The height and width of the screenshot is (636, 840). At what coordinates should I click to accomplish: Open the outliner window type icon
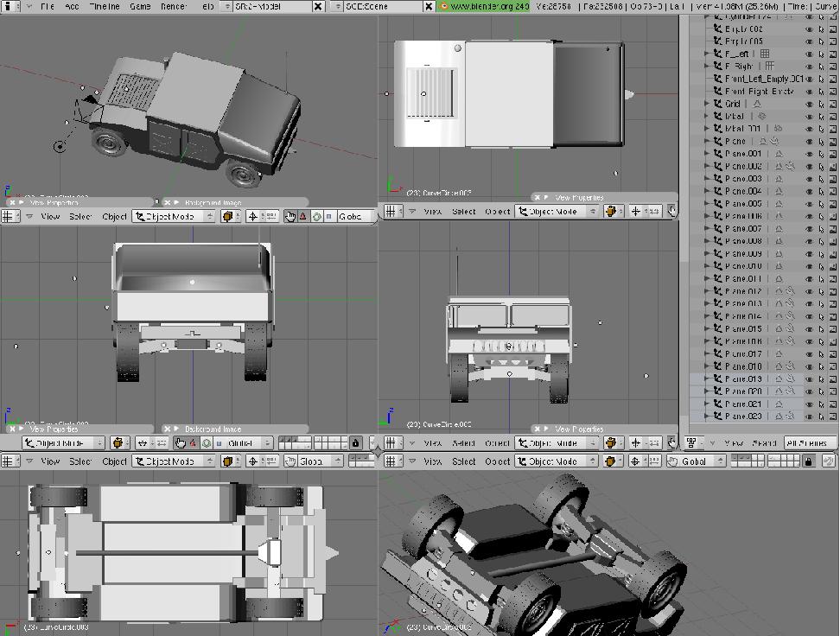click(x=695, y=443)
